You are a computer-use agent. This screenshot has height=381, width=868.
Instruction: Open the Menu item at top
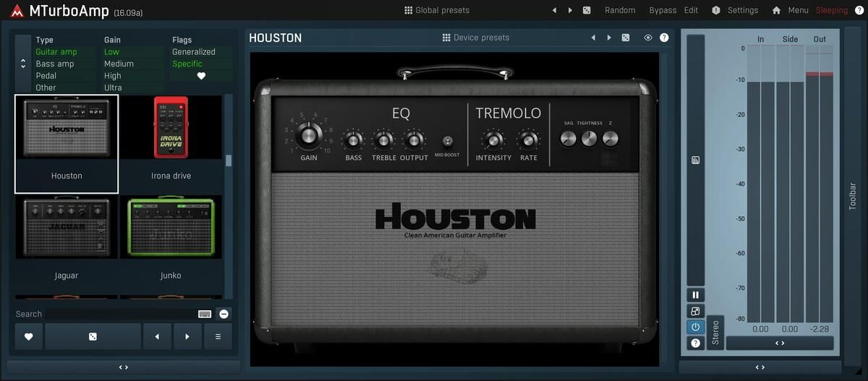tap(791, 10)
